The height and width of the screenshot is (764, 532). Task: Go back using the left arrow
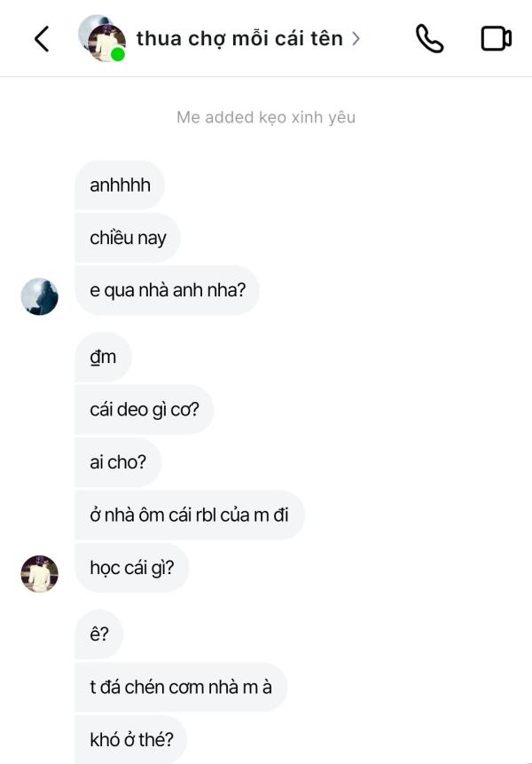pos(42,38)
